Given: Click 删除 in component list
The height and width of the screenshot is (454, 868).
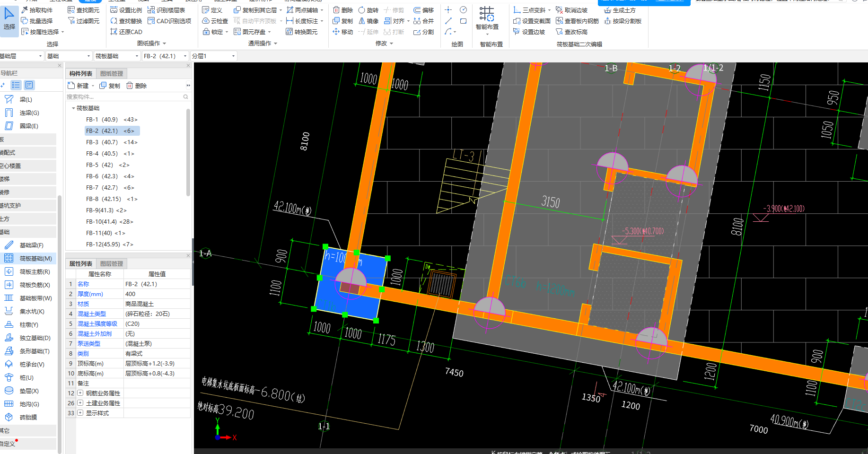Looking at the screenshot, I should [137, 86].
